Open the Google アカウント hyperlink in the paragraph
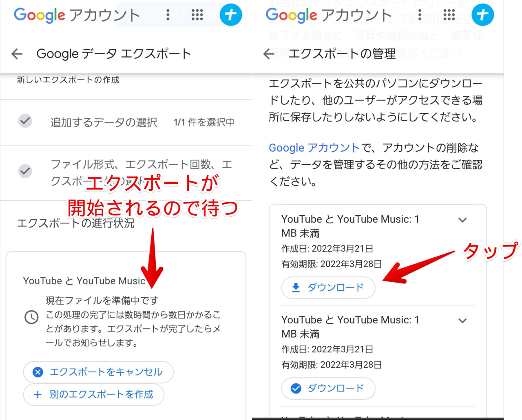The height and width of the screenshot is (420, 522). coord(314,148)
